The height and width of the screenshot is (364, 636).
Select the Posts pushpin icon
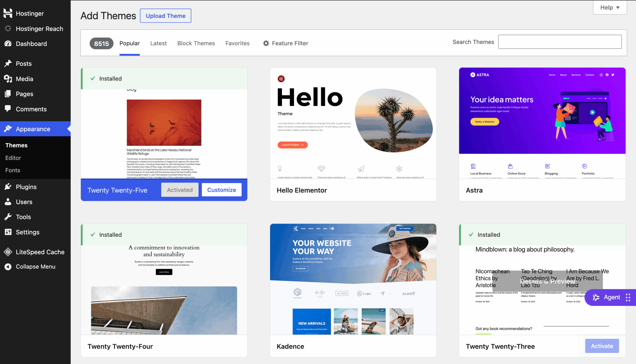pyautogui.click(x=8, y=64)
